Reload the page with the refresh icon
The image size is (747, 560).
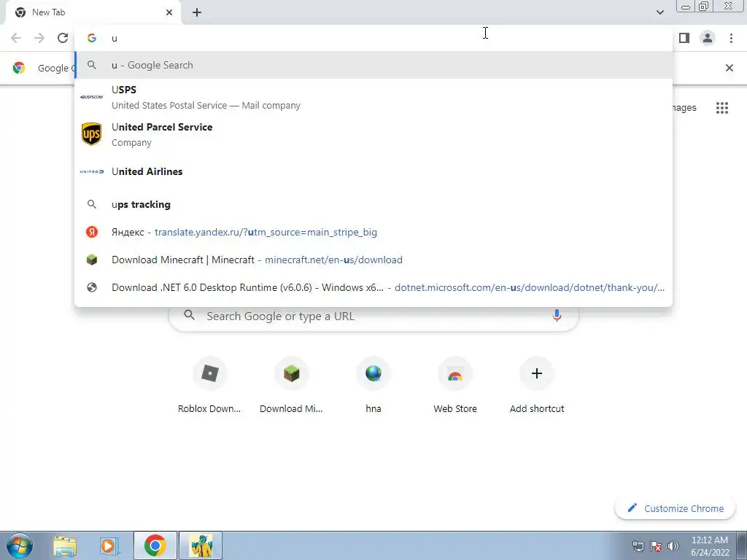click(x=63, y=38)
